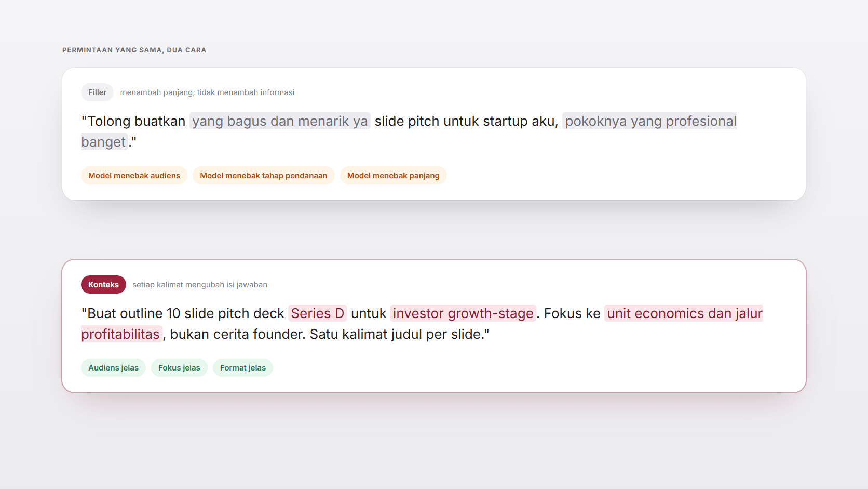Click the 'Audiens jelas' green tag
The height and width of the screenshot is (489, 868).
pos(113,368)
